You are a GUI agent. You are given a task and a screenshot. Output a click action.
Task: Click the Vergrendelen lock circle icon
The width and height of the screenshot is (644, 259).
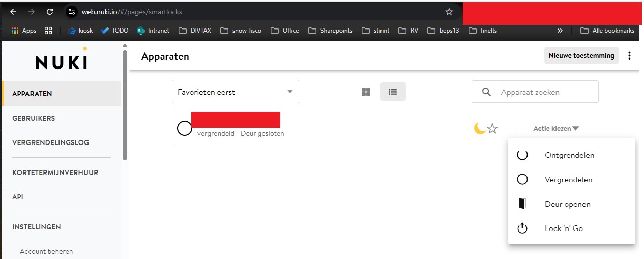pos(522,180)
